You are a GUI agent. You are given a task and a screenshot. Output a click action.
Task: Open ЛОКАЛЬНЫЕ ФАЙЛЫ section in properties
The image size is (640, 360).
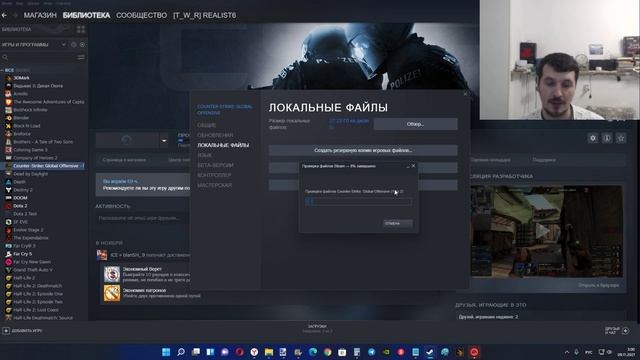[x=223, y=145]
